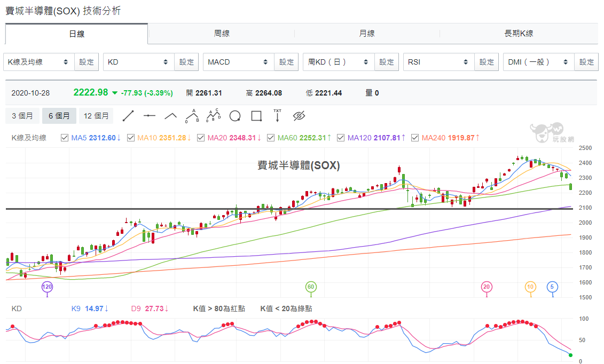Click the MA60 2252.31 value label

(x=304, y=138)
